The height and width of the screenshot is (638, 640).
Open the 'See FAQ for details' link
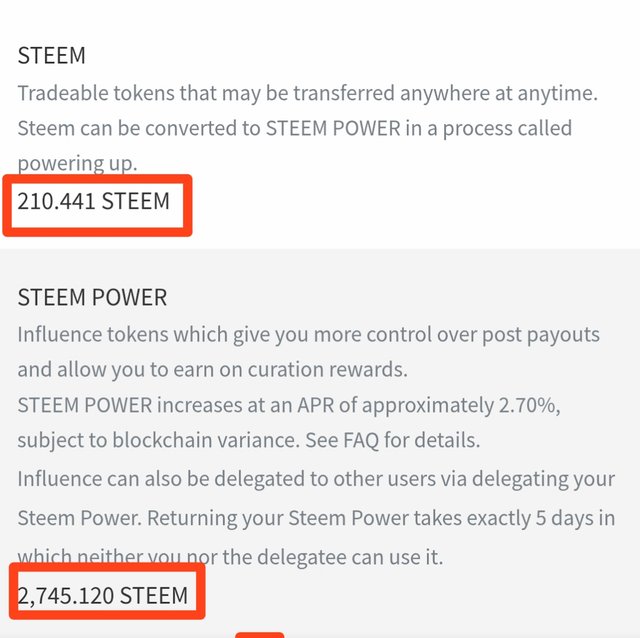pos(393,440)
